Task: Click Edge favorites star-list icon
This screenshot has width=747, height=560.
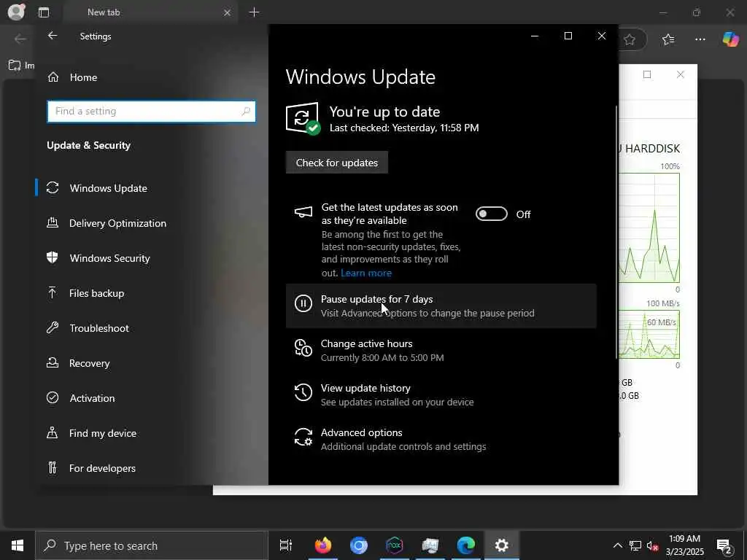Action: [x=668, y=39]
